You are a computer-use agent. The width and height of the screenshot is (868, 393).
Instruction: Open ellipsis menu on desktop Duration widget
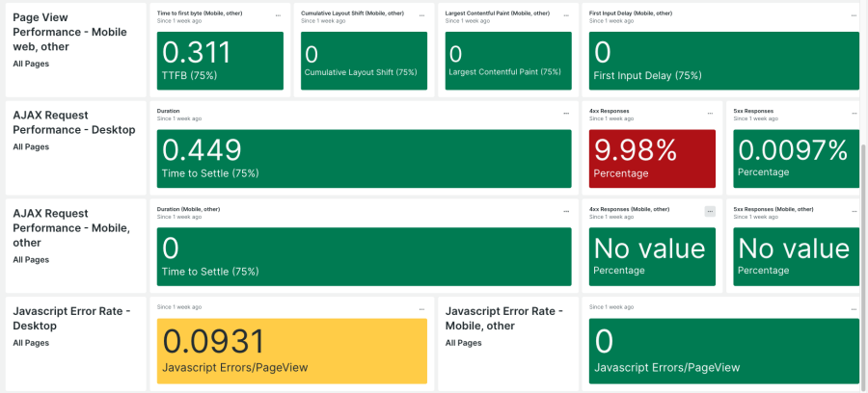pos(565,114)
